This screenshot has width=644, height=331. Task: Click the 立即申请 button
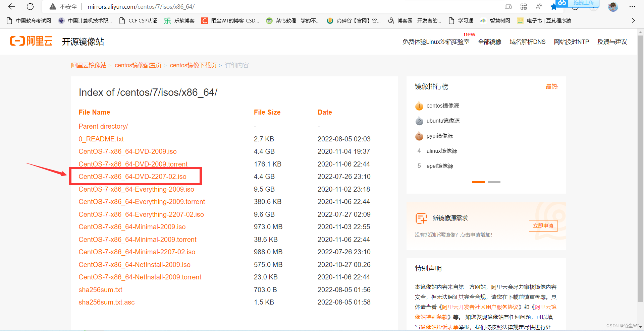(x=543, y=226)
